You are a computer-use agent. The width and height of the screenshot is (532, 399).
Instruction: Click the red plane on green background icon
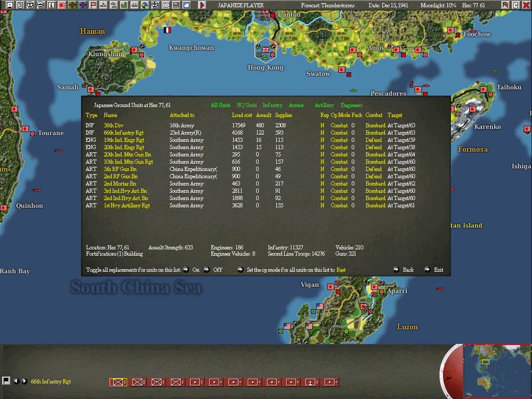72,5
